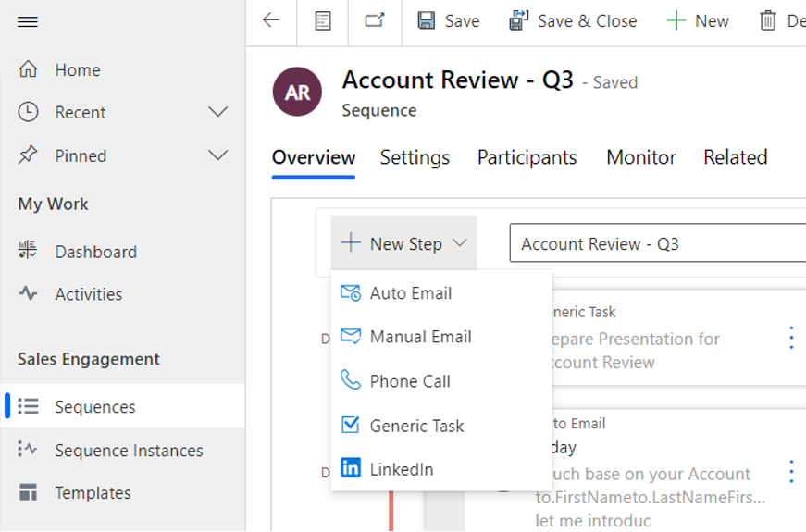Click the Delete trash can icon
806x532 pixels.
point(767,20)
